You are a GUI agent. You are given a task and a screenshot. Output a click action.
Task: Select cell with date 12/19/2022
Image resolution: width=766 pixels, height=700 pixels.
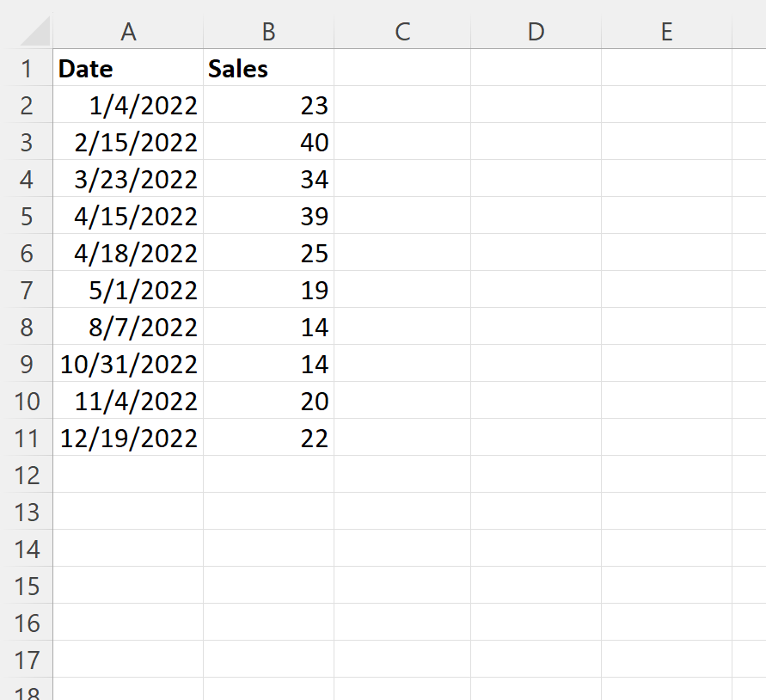click(128, 438)
